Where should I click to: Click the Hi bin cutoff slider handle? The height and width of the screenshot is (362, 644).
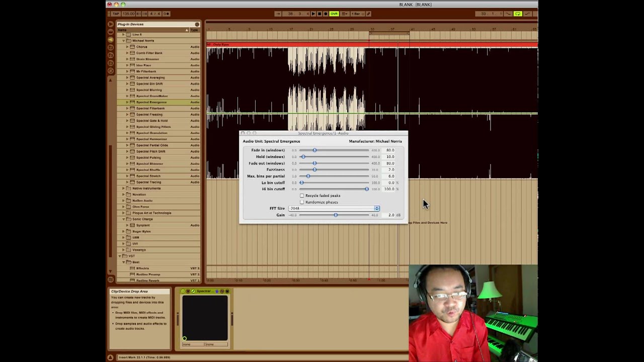coord(367,189)
